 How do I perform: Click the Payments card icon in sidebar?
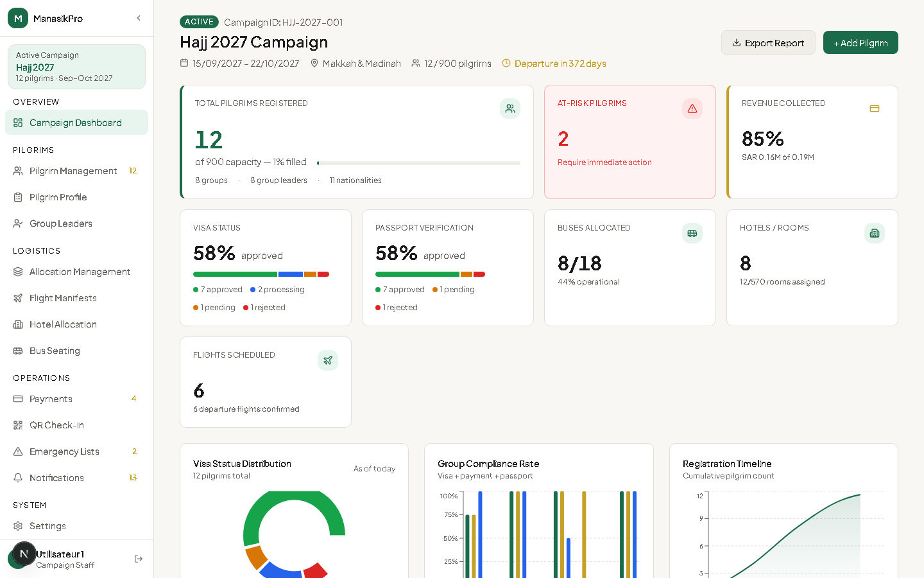tap(18, 399)
